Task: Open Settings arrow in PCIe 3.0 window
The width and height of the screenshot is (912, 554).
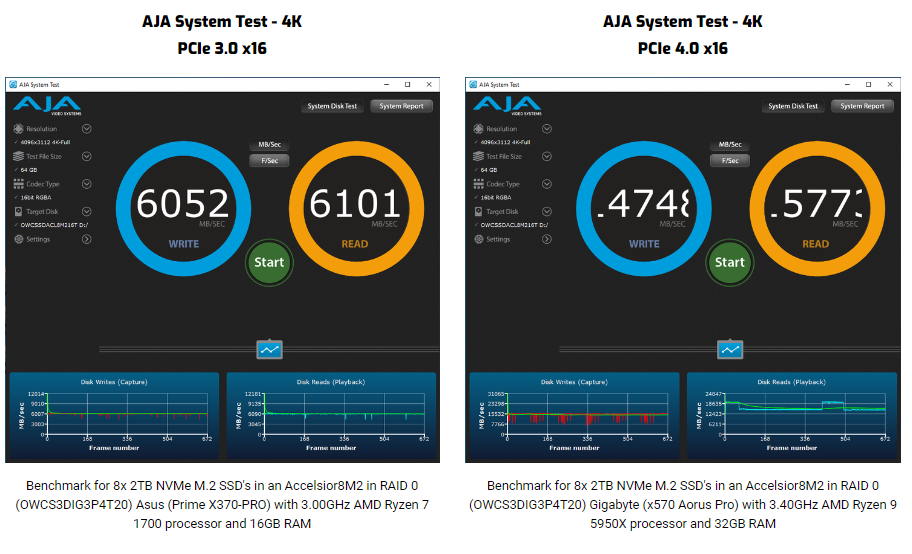Action: coord(87,239)
